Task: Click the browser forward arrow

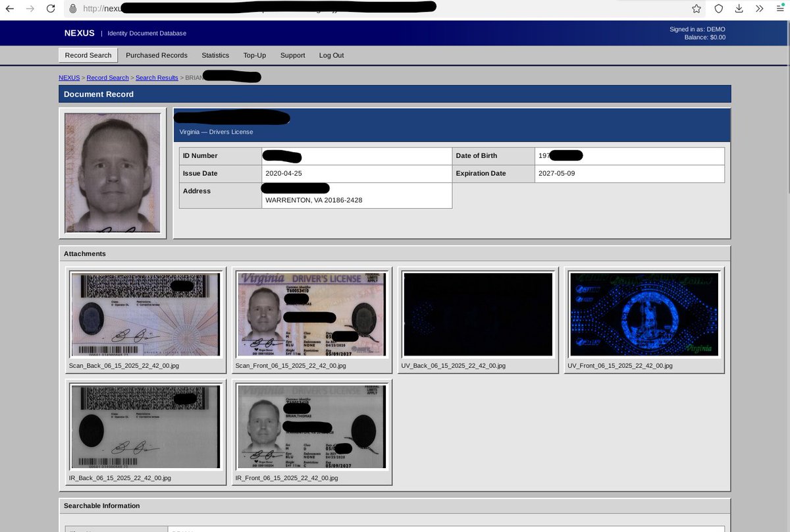Action: coord(30,9)
